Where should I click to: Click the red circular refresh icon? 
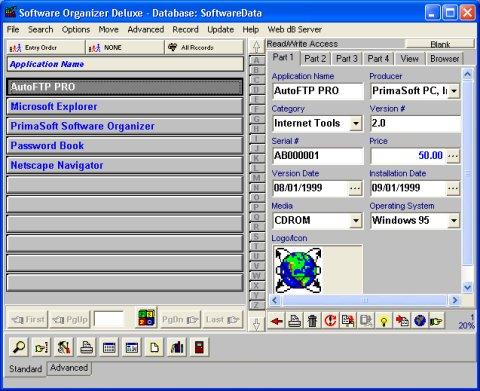click(330, 321)
